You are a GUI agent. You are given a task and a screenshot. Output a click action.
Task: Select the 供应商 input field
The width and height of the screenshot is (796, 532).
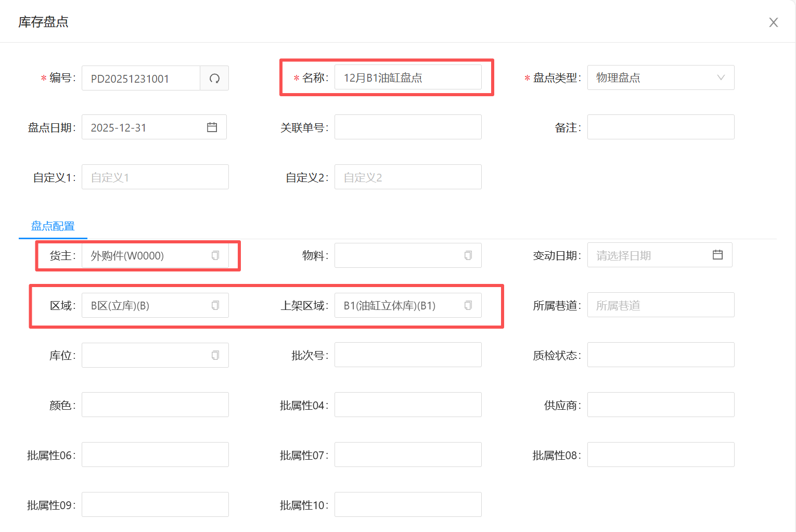(660, 405)
